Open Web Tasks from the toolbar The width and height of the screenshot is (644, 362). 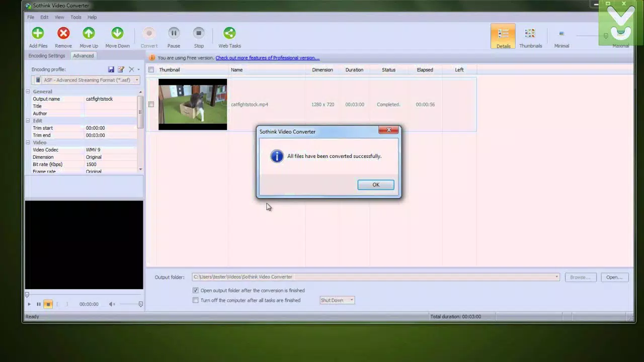[x=229, y=38]
